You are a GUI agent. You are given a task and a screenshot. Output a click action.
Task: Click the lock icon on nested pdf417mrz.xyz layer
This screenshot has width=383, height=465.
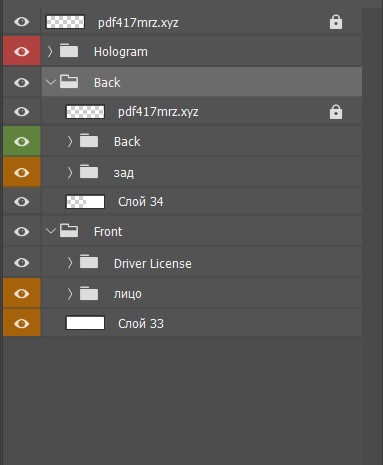pos(336,112)
